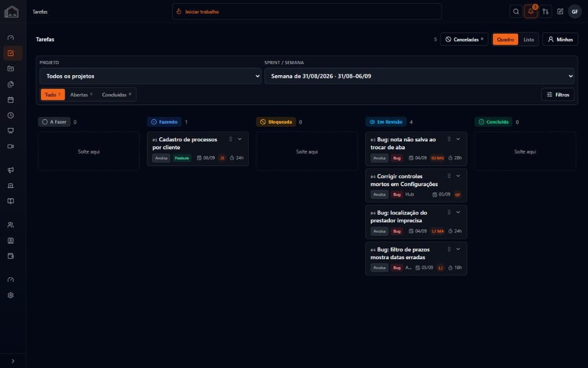
Task: Toggle the Minhas filter
Action: [x=560, y=39]
